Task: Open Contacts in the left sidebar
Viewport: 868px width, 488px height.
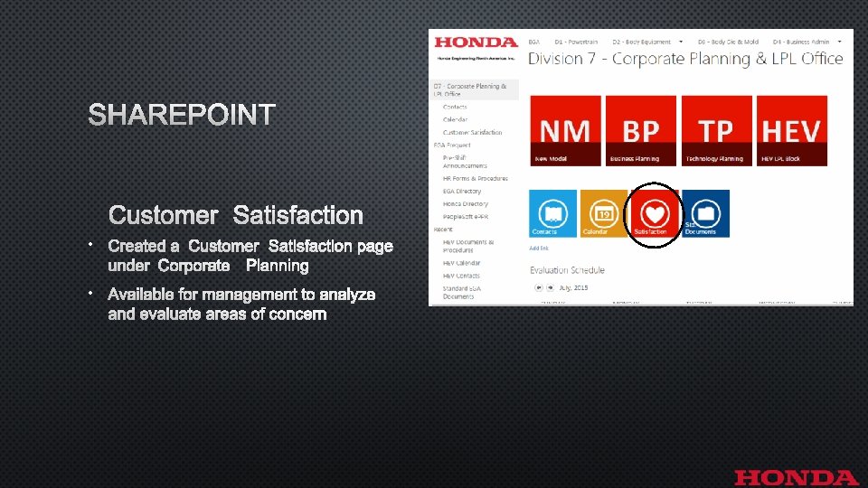Action: click(x=455, y=107)
